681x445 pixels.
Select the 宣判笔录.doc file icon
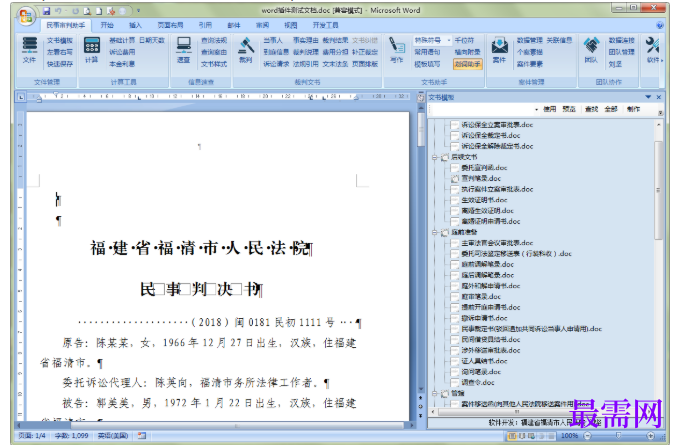(x=455, y=178)
